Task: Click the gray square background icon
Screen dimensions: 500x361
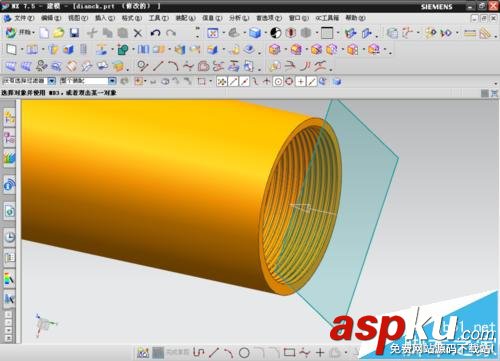Action: coord(327,33)
